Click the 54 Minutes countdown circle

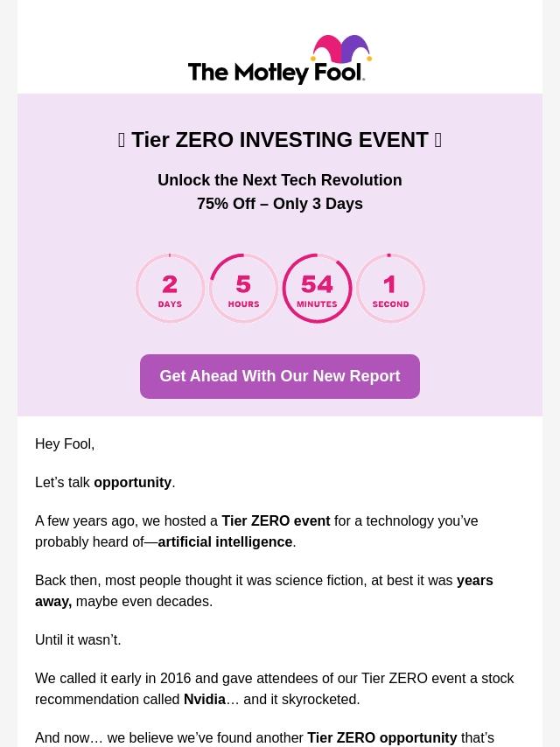317,289
